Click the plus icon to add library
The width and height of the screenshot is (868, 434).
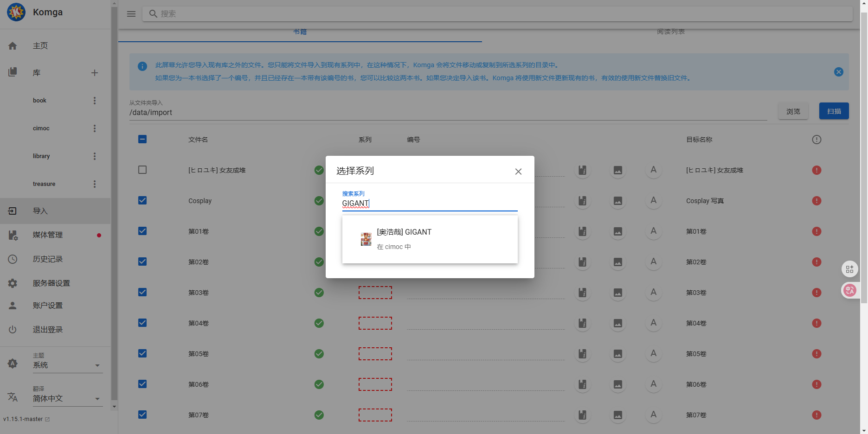pyautogui.click(x=95, y=73)
